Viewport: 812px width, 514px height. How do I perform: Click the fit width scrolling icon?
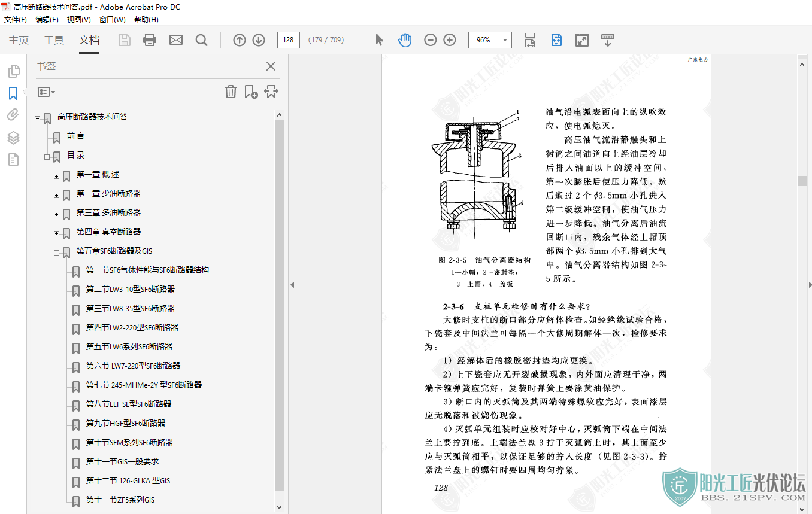(530, 40)
